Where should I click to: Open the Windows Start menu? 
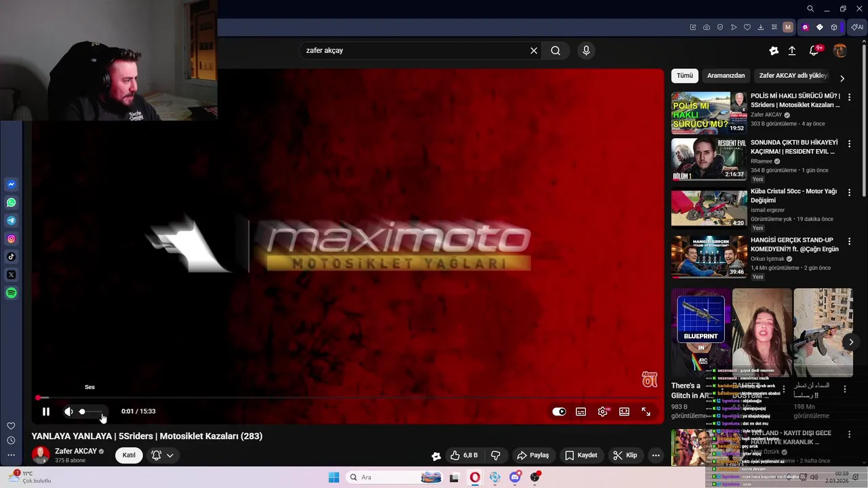[334, 477]
